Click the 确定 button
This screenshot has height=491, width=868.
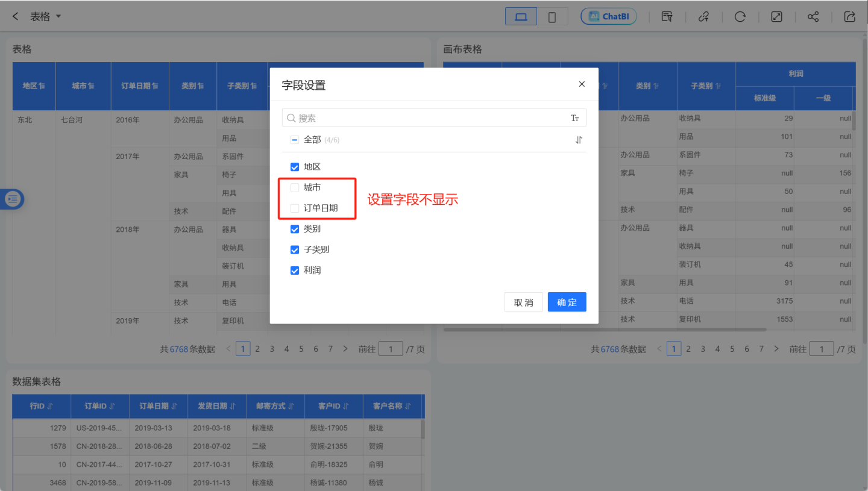tap(567, 302)
